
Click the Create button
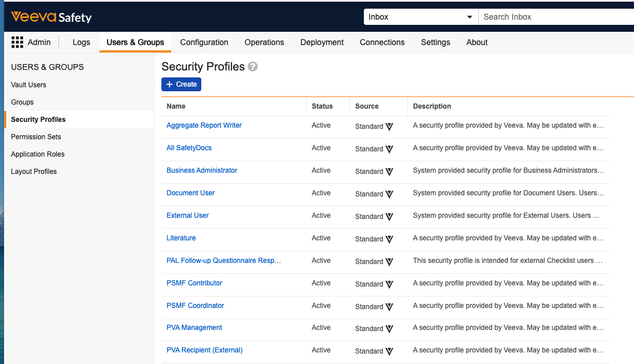[x=181, y=84]
